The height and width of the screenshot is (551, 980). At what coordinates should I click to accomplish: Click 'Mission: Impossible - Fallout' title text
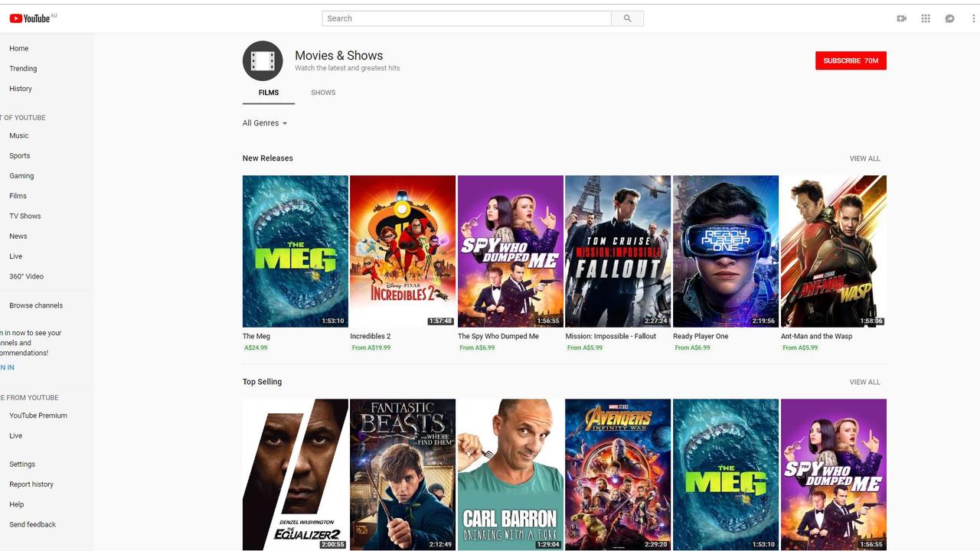click(x=611, y=336)
